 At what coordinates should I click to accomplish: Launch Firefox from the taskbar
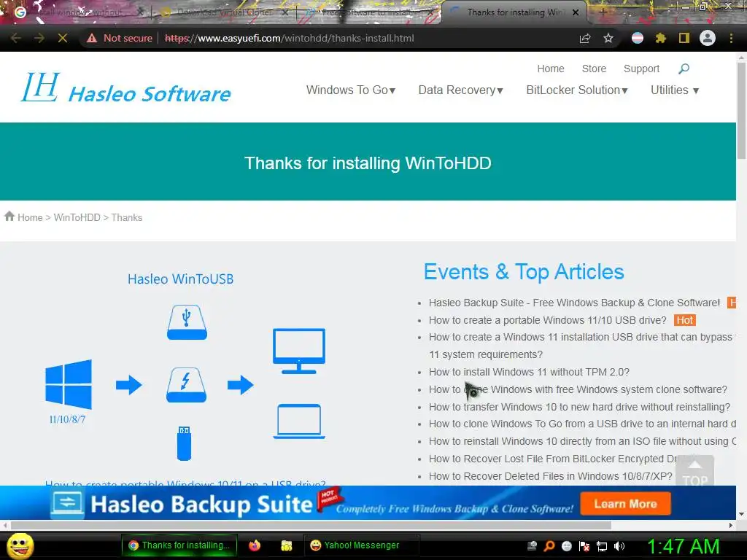(255, 545)
